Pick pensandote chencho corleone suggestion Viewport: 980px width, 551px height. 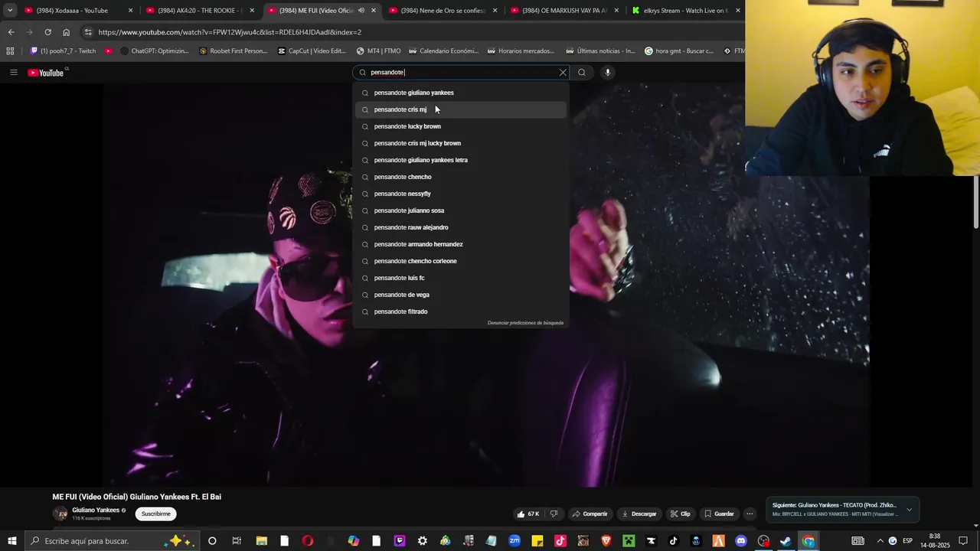(x=461, y=261)
